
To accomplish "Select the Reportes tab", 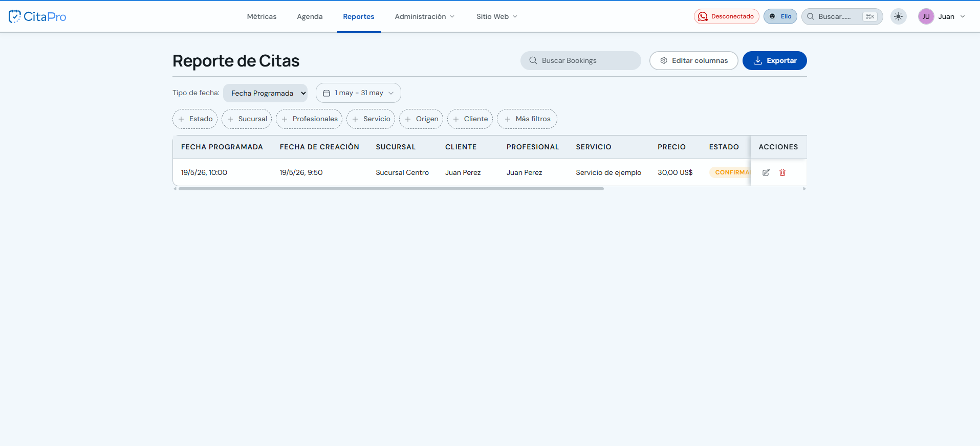I will point(359,16).
